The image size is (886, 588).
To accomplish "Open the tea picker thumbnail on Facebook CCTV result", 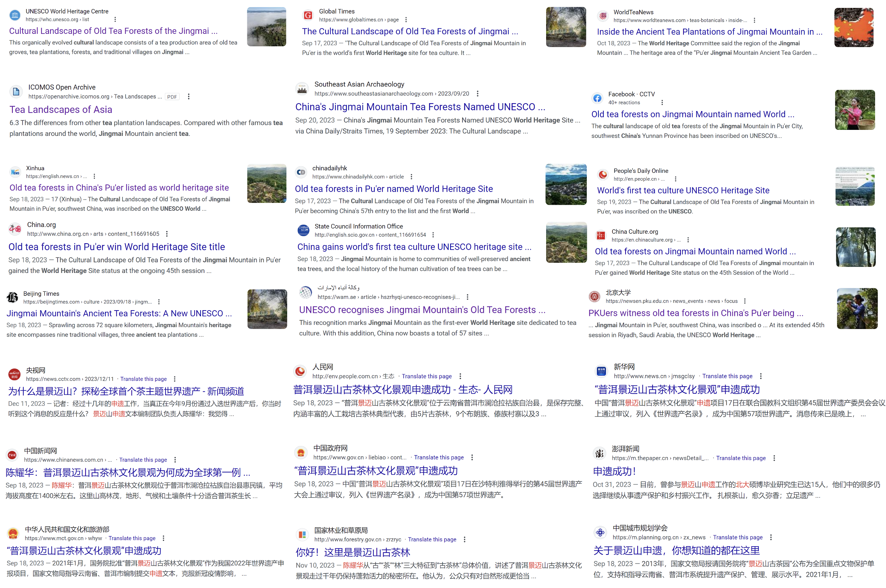I will tap(855, 110).
